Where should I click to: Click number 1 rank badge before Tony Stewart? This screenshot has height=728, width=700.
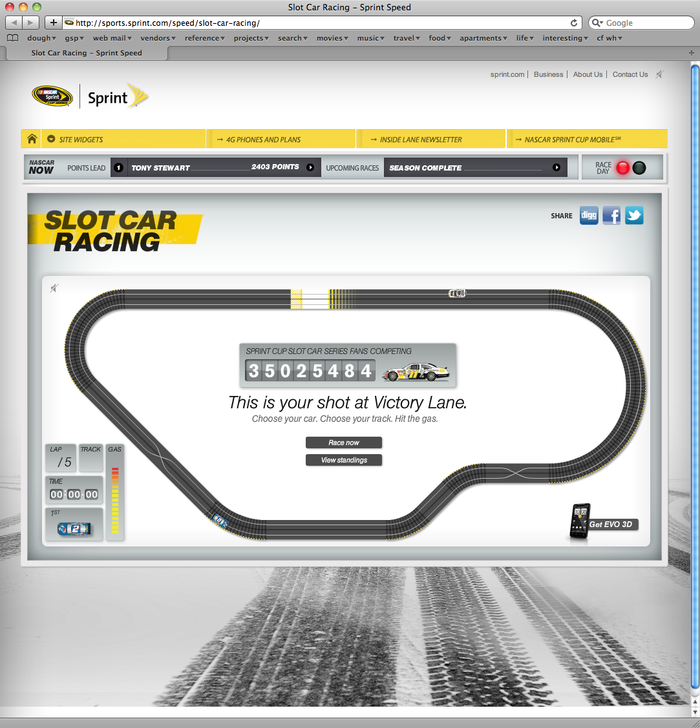click(118, 167)
